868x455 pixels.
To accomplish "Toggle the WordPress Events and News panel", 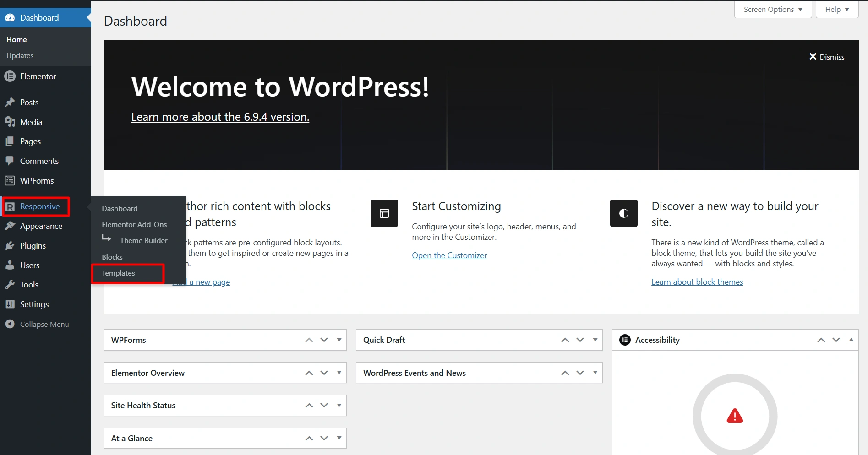I will (x=595, y=373).
